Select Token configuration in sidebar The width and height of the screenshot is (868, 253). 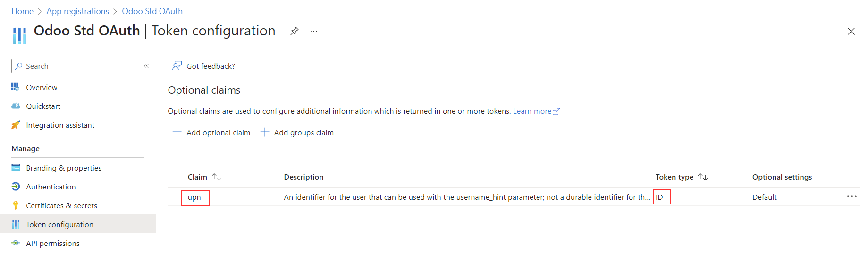coord(59,224)
